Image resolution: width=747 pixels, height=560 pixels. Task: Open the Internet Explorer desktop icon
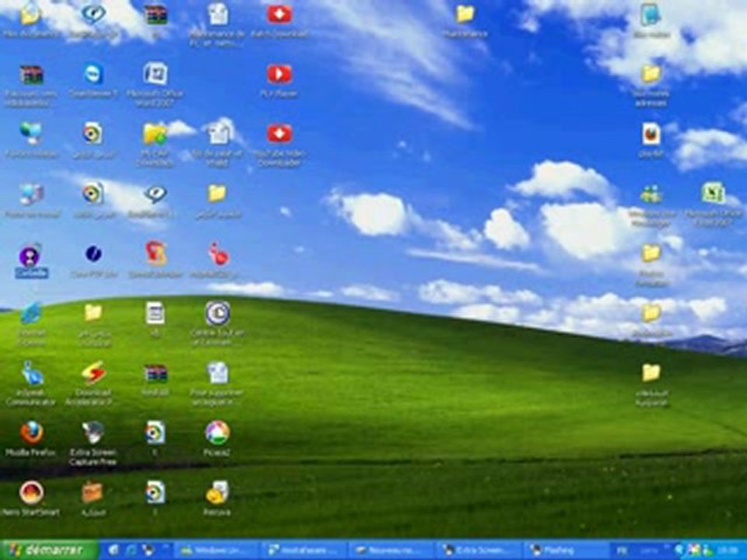coord(31,324)
